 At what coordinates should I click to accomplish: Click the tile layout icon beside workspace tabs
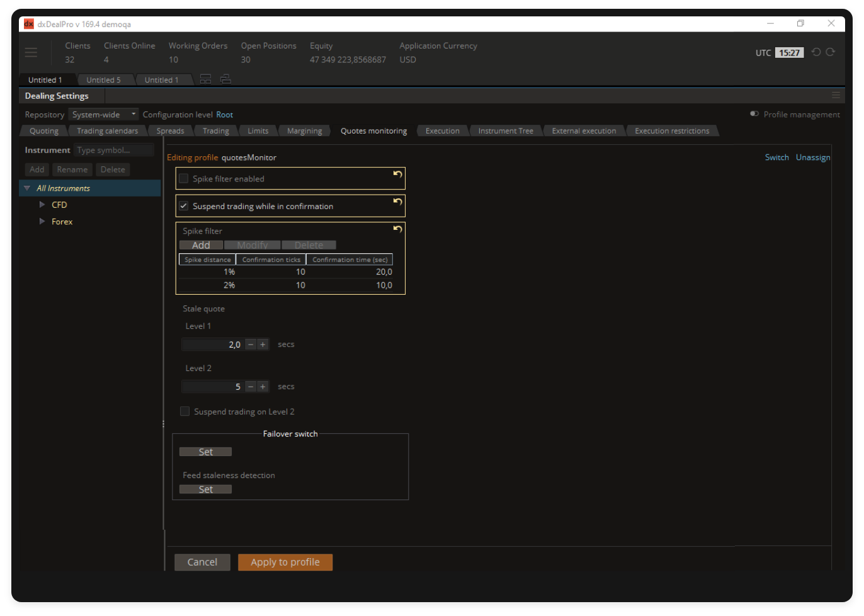[x=205, y=79]
